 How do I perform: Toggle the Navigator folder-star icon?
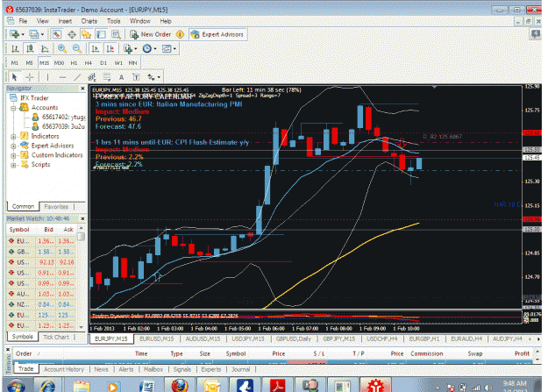[86, 34]
